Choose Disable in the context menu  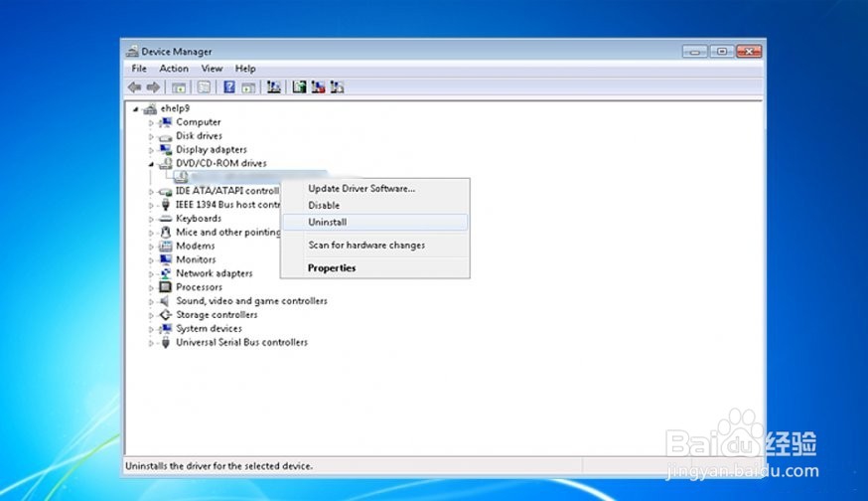tap(375, 205)
